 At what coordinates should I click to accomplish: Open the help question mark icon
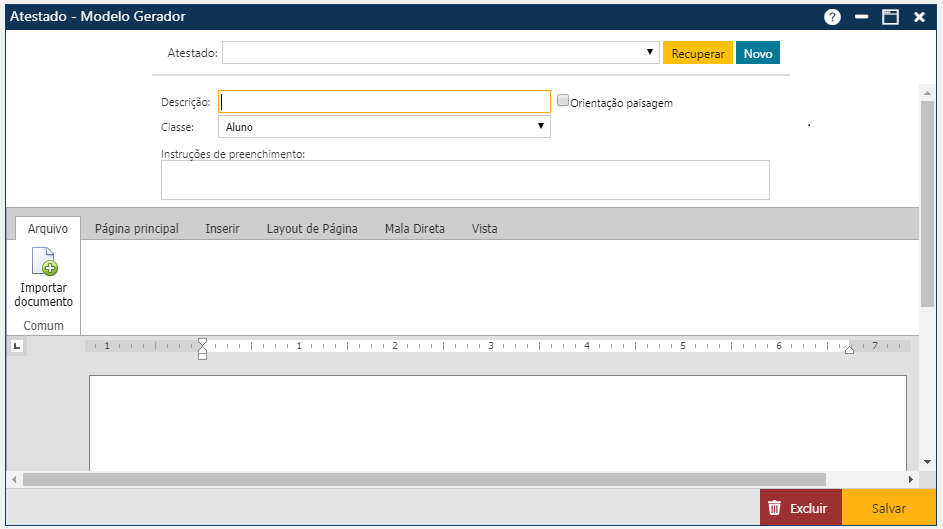(832, 17)
